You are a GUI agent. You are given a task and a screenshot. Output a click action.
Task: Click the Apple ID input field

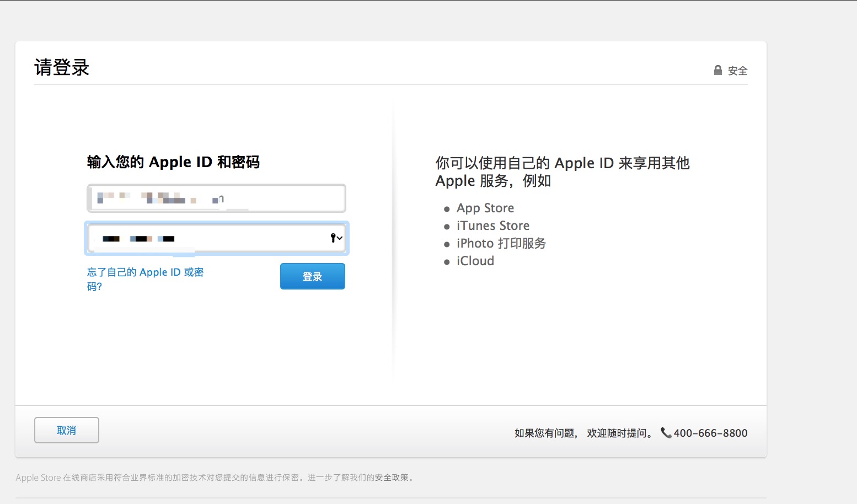(217, 199)
